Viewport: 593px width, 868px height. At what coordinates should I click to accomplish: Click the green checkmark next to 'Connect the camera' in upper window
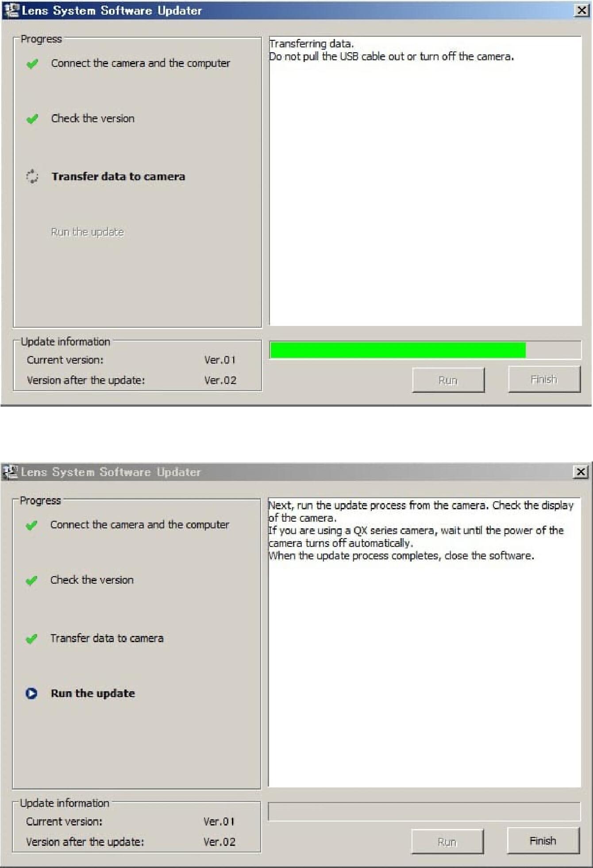[32, 64]
